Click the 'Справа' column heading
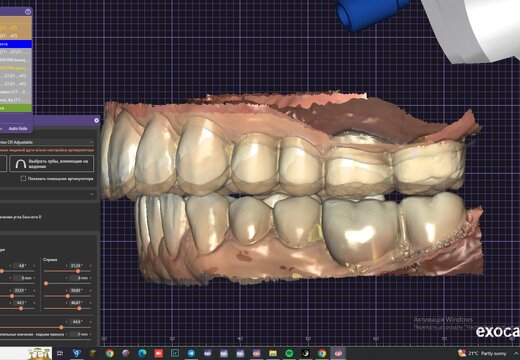The width and height of the screenshot is (520, 360). (50, 259)
